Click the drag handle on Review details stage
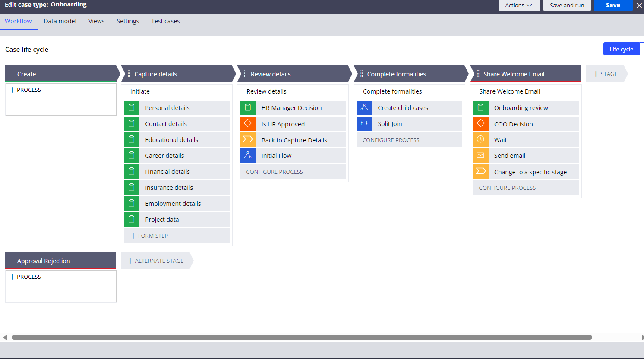 tap(245, 74)
